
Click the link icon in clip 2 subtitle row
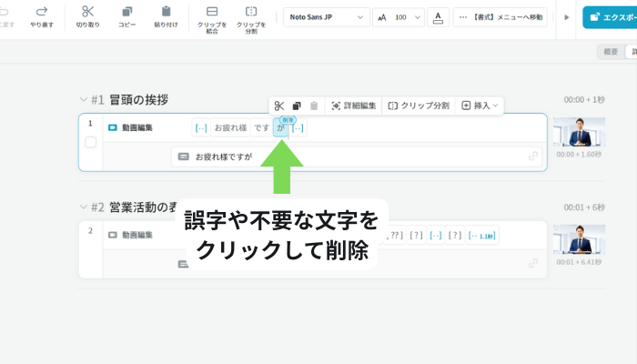point(533,264)
